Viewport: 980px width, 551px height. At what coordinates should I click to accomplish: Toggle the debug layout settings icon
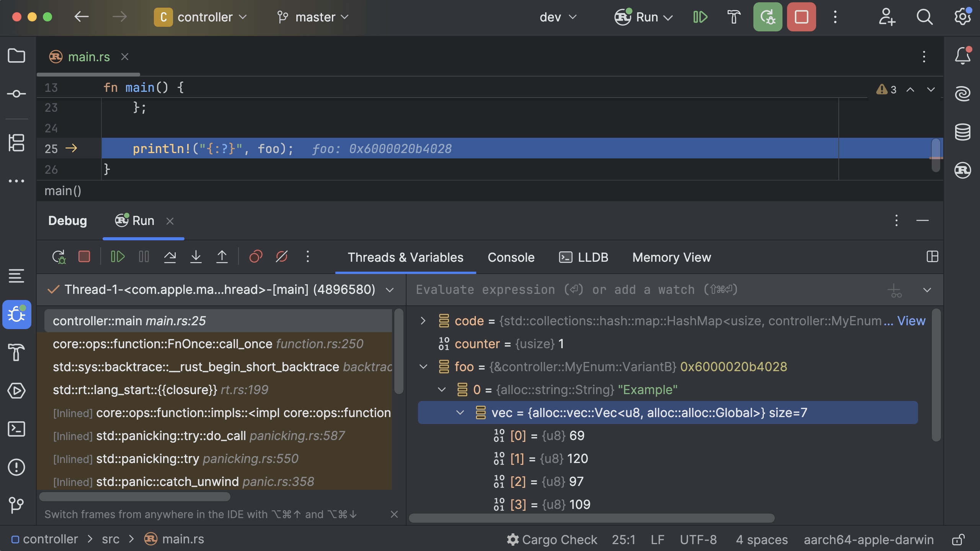[932, 257]
